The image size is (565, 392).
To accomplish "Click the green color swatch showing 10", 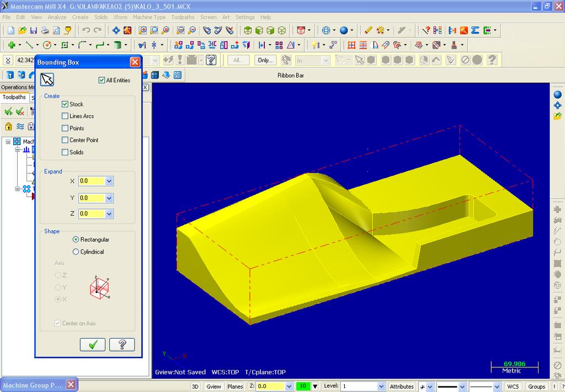I will [x=303, y=386].
